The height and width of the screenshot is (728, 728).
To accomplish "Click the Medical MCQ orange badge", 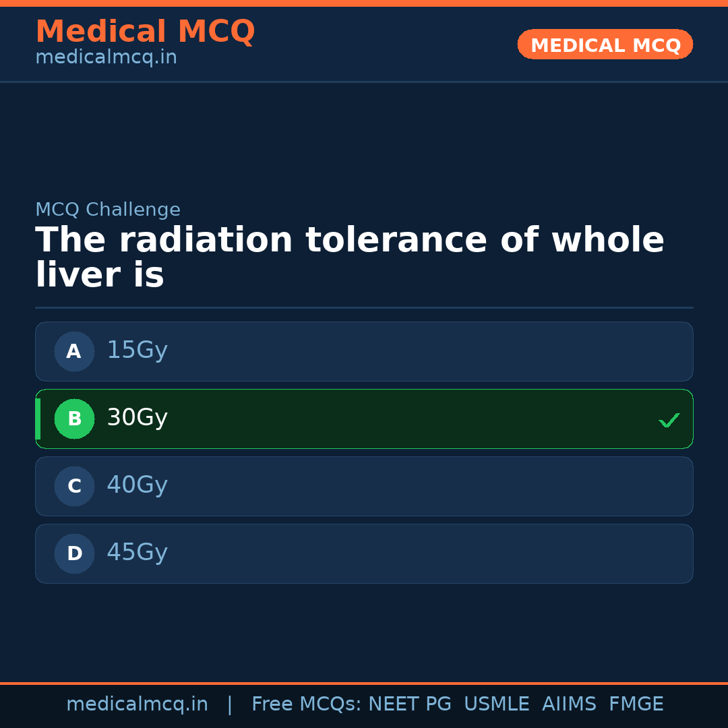I will (605, 44).
